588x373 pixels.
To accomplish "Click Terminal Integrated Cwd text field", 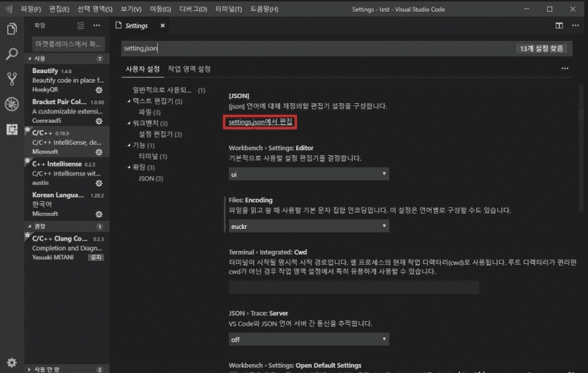I will (354, 287).
